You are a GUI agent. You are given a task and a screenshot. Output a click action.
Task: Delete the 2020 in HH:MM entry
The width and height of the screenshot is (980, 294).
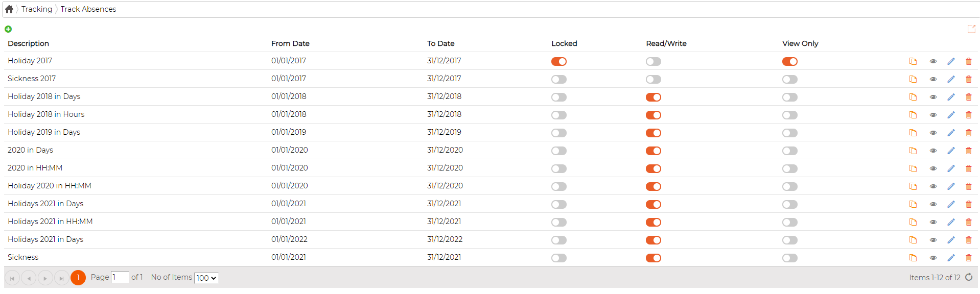pyautogui.click(x=968, y=168)
